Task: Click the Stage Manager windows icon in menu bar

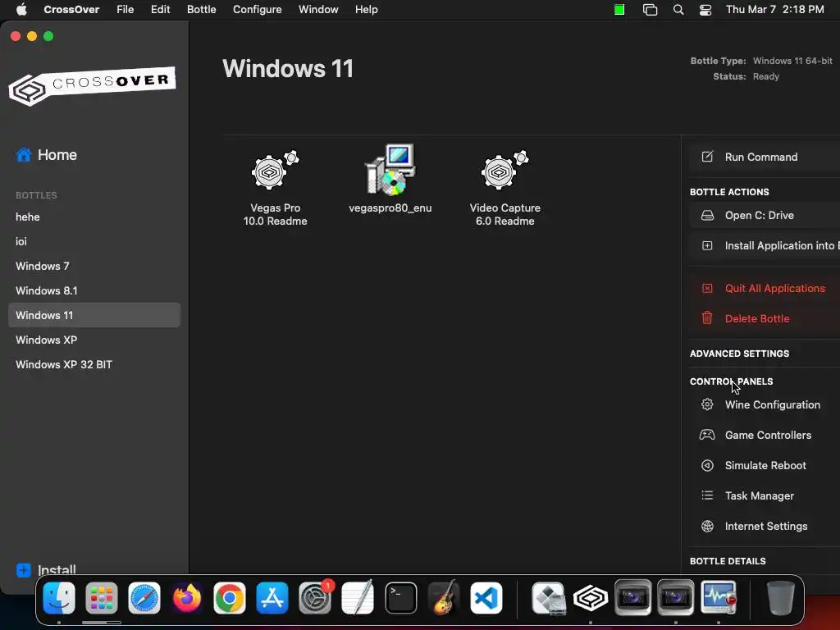Action: (x=650, y=10)
